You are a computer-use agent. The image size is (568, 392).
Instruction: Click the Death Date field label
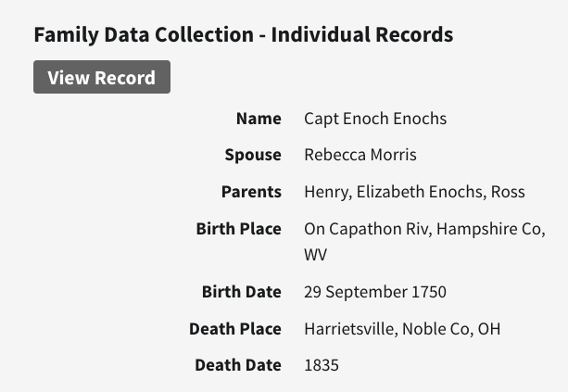pyautogui.click(x=237, y=365)
